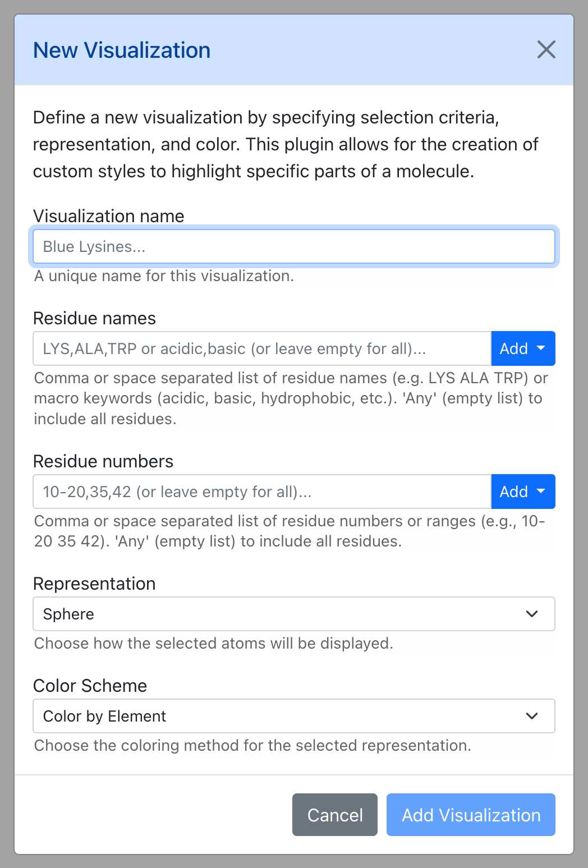
Task: Click the 'Visualization name' field label
Action: click(x=109, y=216)
